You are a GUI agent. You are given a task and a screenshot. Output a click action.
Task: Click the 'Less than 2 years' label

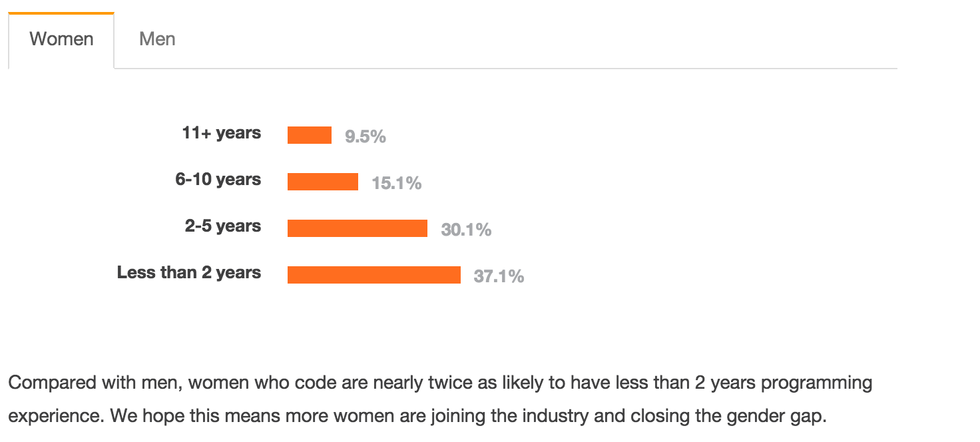[x=189, y=273]
